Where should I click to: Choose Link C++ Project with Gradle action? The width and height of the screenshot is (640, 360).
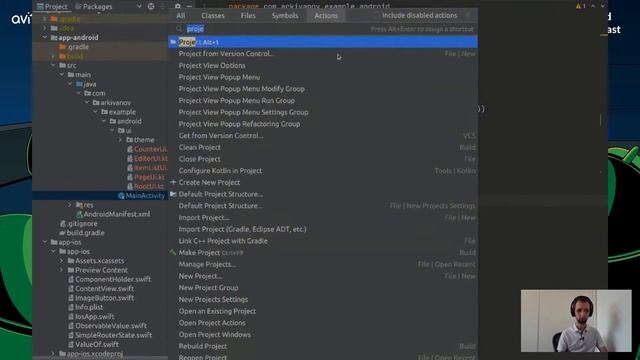(x=323, y=241)
